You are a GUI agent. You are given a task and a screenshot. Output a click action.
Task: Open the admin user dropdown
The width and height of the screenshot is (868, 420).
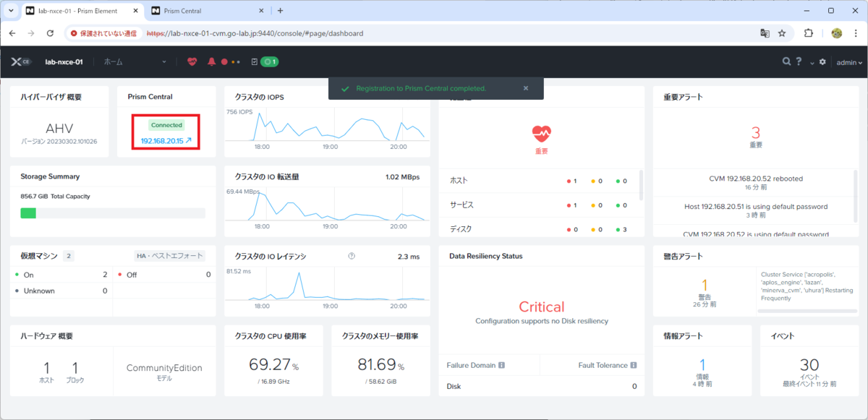point(849,63)
